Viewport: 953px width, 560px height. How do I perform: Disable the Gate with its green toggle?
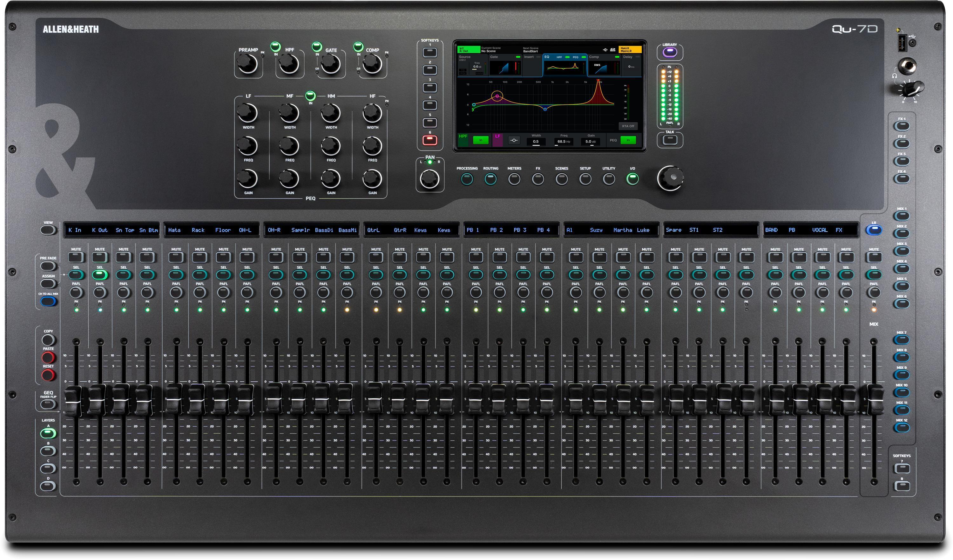pyautogui.click(x=518, y=57)
